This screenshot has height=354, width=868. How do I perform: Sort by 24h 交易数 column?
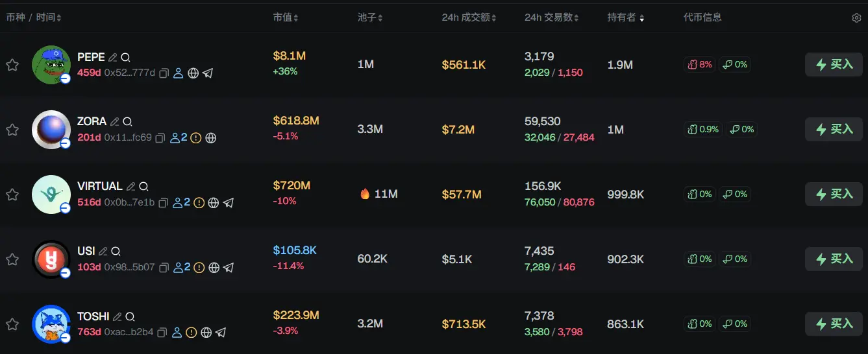point(551,18)
